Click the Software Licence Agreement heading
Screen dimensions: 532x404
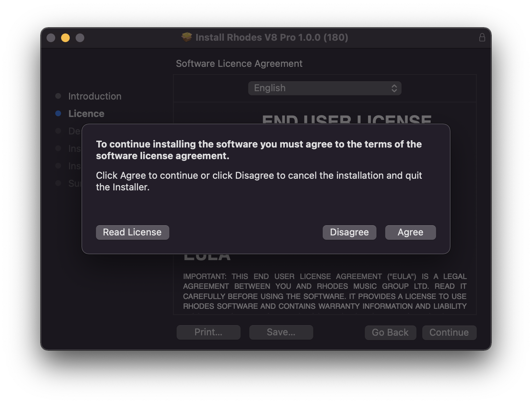[239, 64]
